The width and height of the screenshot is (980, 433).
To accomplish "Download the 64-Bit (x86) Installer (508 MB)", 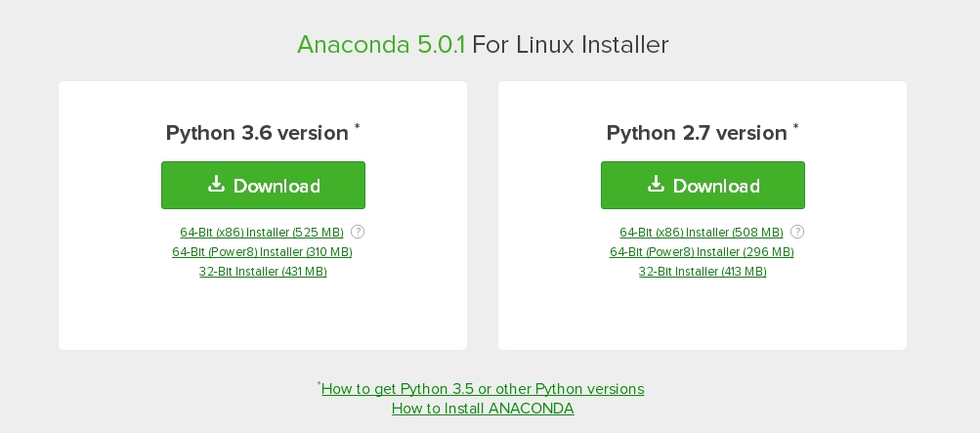I will [702, 233].
